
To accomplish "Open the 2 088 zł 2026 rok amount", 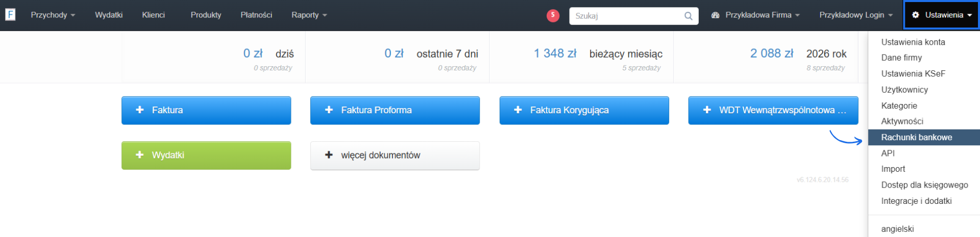I will pos(772,53).
